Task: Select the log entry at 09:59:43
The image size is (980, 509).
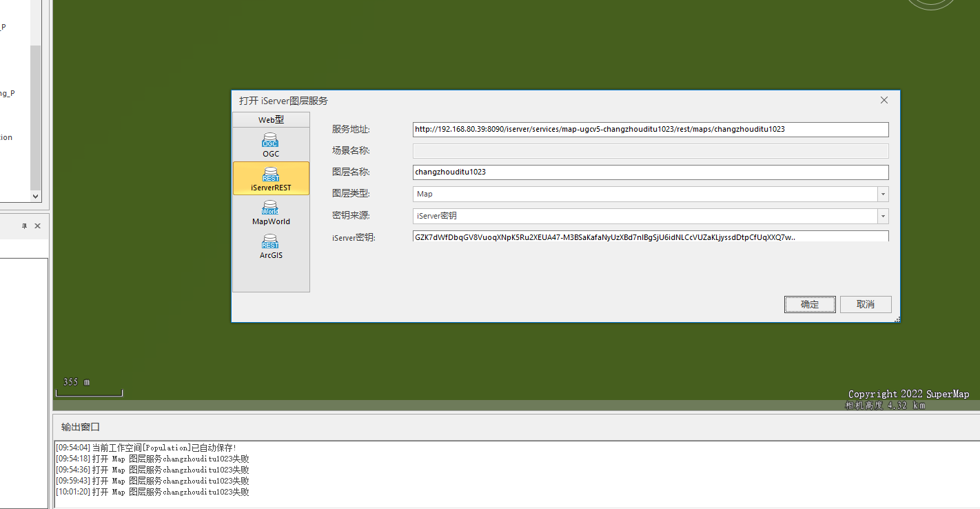Action: pyautogui.click(x=152, y=481)
